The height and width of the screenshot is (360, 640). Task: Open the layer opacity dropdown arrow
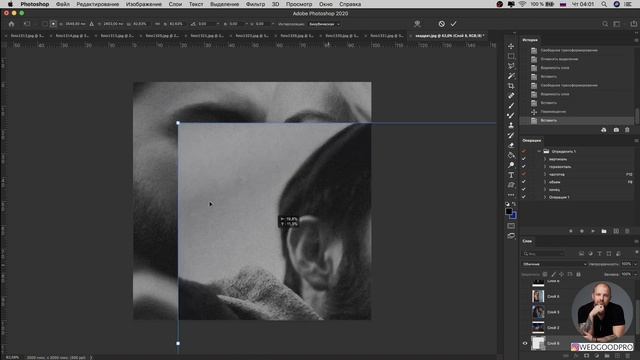click(x=636, y=264)
